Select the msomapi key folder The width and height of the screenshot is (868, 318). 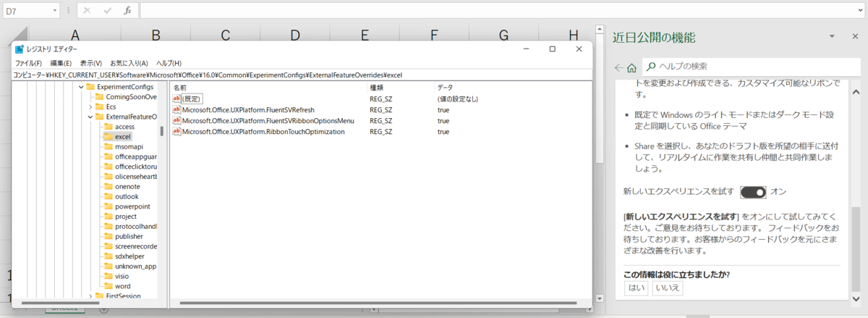pos(124,146)
